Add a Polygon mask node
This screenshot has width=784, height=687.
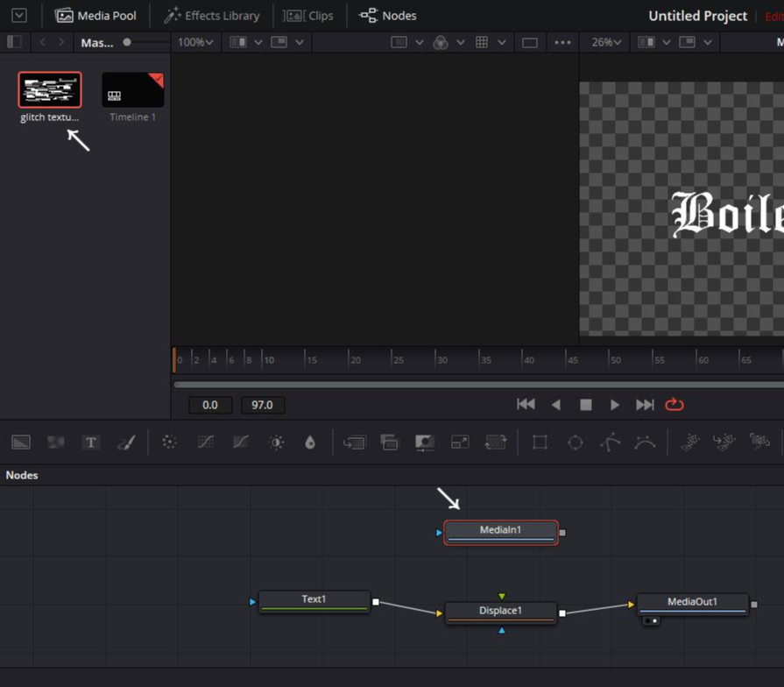click(x=610, y=443)
